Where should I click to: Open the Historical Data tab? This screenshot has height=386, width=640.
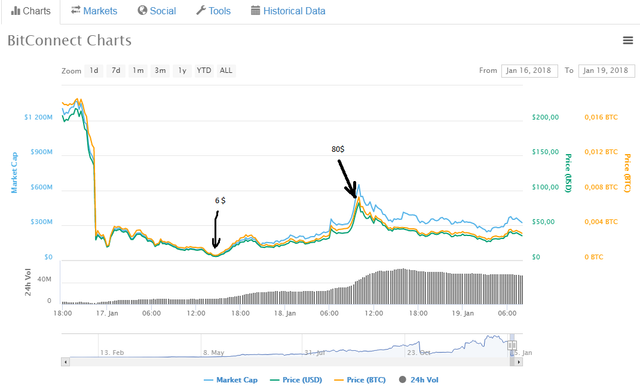pos(288,11)
